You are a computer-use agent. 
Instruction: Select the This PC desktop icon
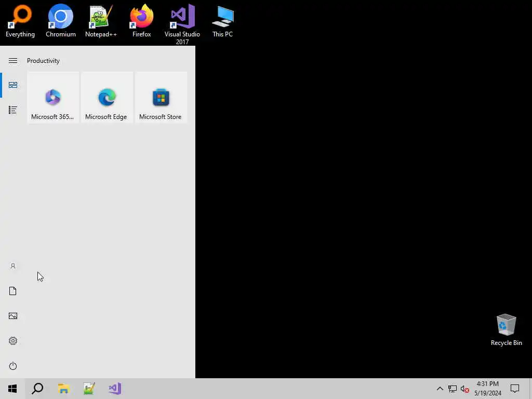pyautogui.click(x=222, y=21)
